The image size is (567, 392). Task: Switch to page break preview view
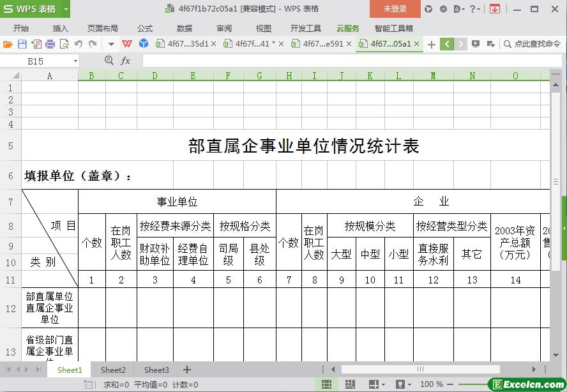click(x=350, y=384)
